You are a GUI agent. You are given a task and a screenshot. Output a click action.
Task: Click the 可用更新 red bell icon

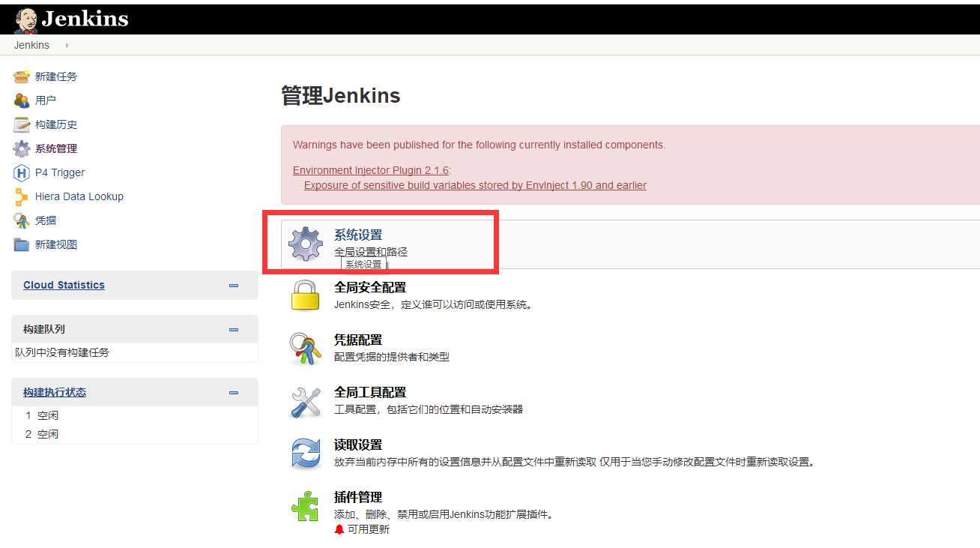point(339,529)
